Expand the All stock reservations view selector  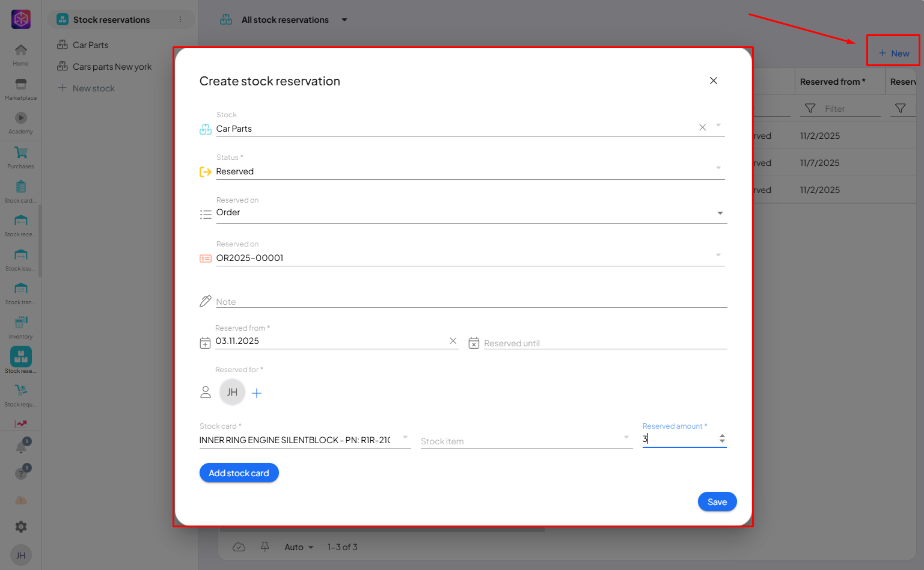click(344, 20)
